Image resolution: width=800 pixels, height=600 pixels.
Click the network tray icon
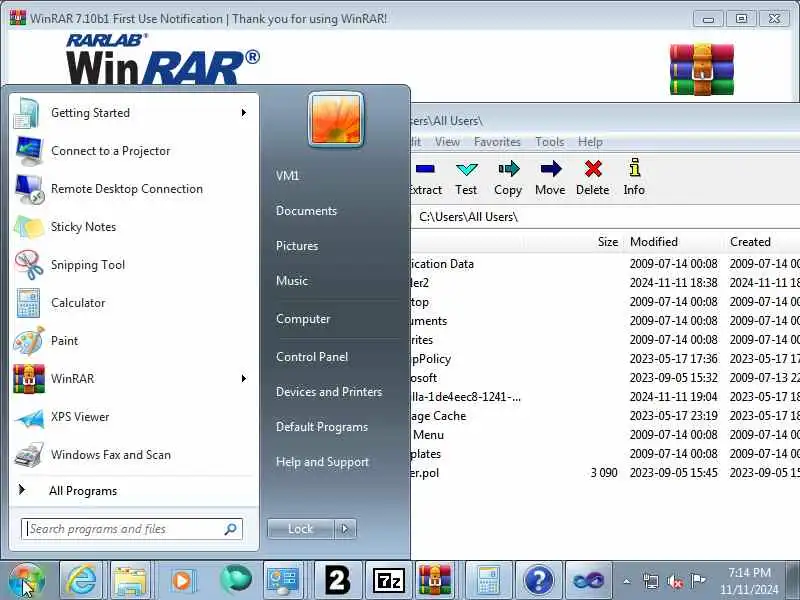coord(651,581)
